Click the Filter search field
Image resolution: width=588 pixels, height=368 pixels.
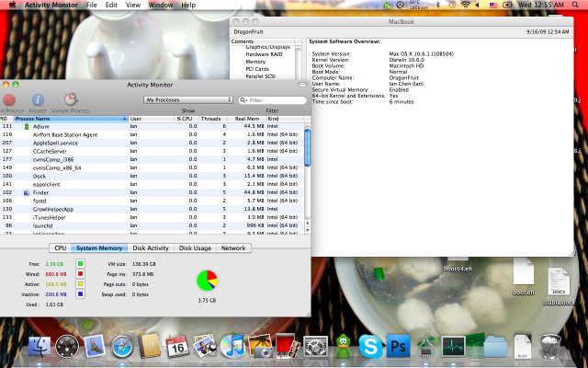click(273, 100)
